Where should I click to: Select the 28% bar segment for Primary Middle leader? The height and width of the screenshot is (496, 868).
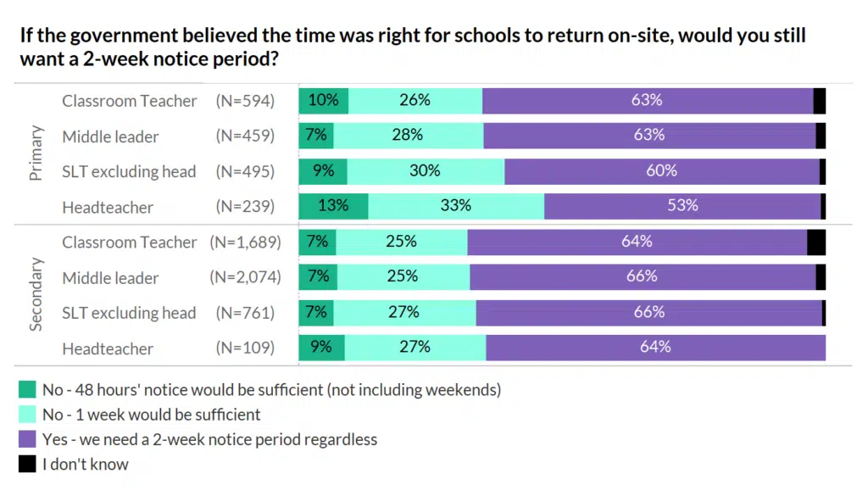click(x=409, y=136)
